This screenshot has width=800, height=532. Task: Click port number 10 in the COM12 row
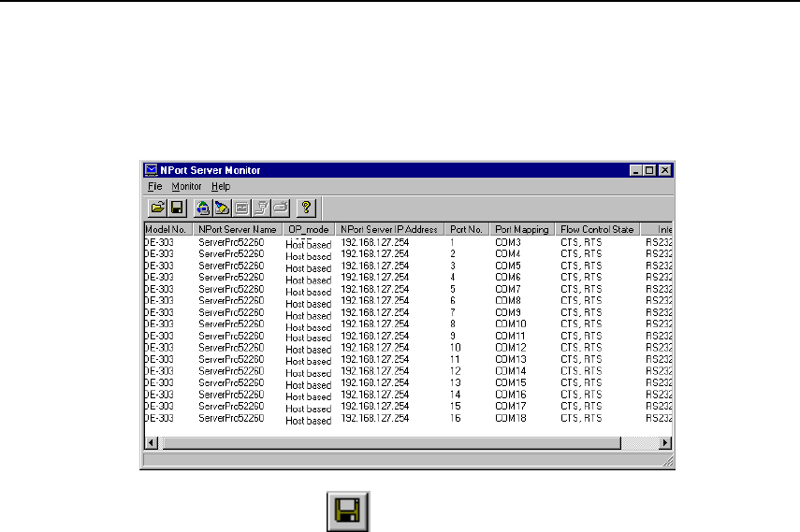tap(455, 348)
